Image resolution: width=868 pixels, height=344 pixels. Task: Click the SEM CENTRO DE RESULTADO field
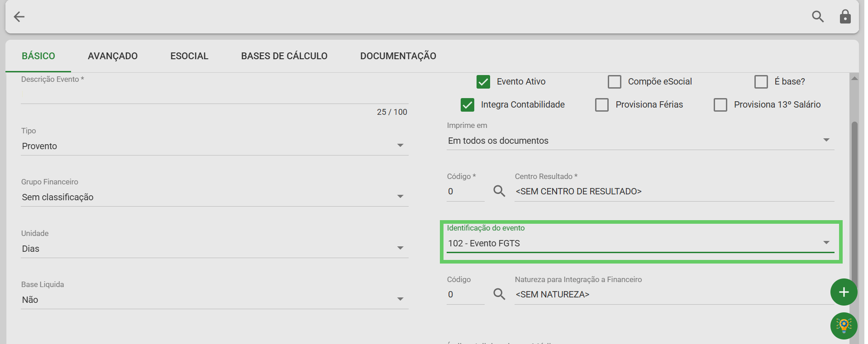pyautogui.click(x=674, y=191)
